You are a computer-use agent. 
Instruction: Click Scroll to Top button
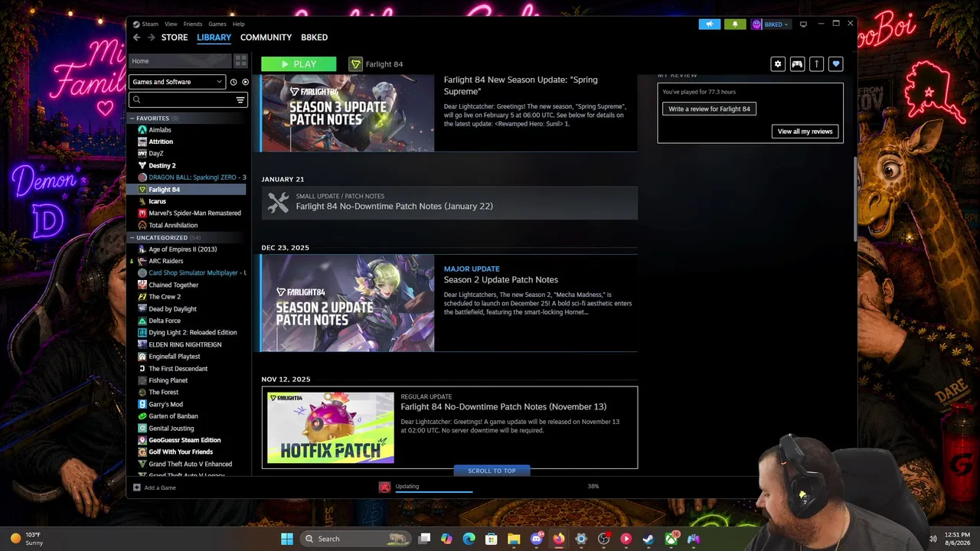coord(492,471)
